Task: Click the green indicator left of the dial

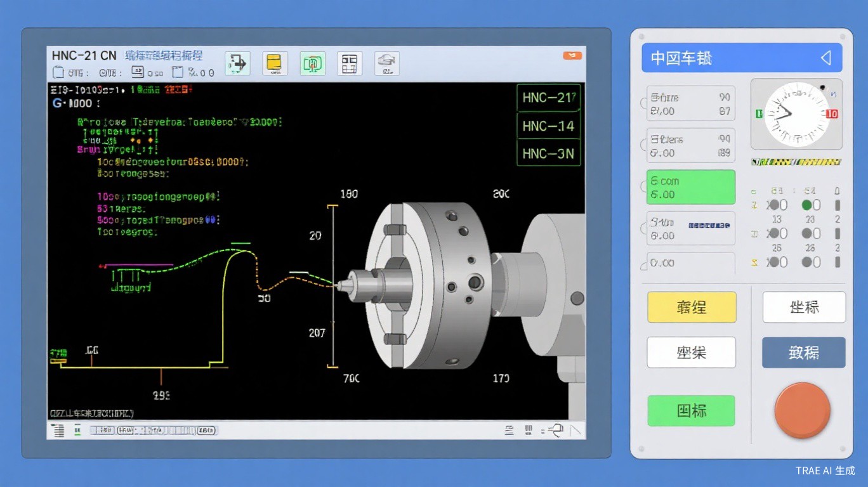Action: coord(759,114)
